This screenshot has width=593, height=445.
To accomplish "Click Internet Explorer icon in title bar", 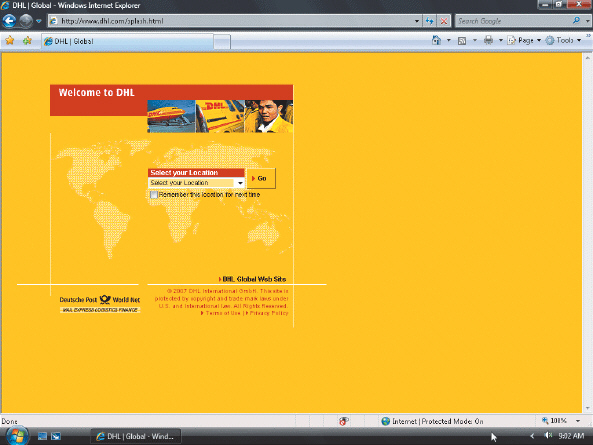I will [5, 5].
